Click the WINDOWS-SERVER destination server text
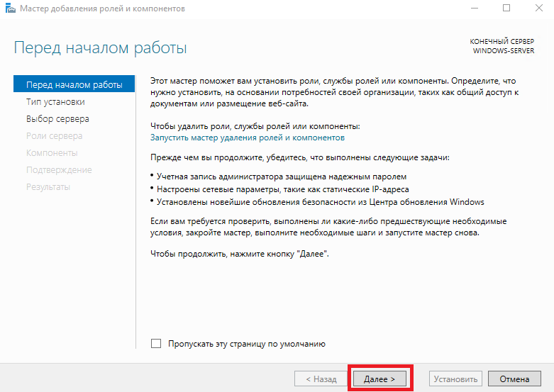The image size is (554, 392). (504, 51)
